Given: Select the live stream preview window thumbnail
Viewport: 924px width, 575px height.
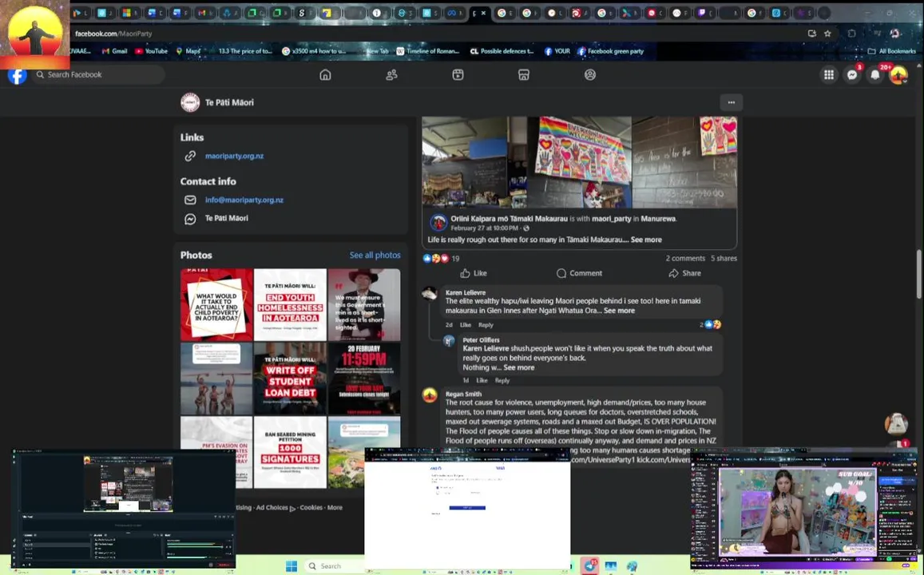Looking at the screenshot, I should pos(803,509).
